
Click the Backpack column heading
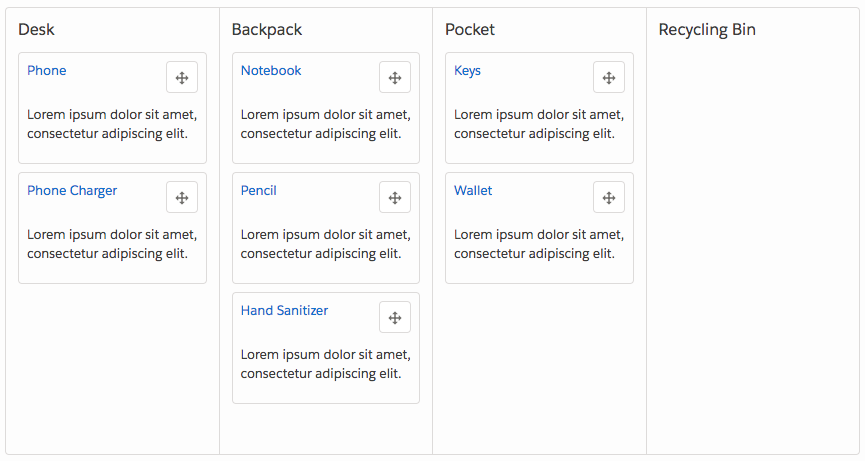coord(267,30)
